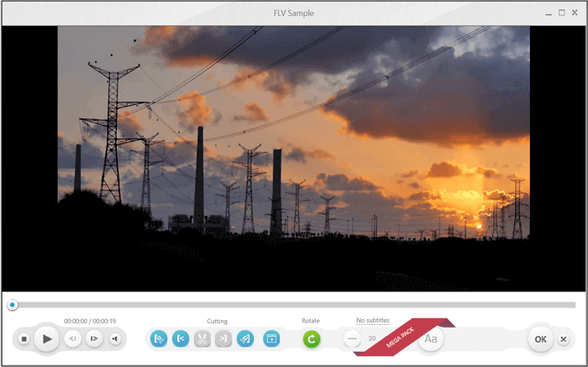Step back one frame
588x367 pixels.
tap(73, 339)
